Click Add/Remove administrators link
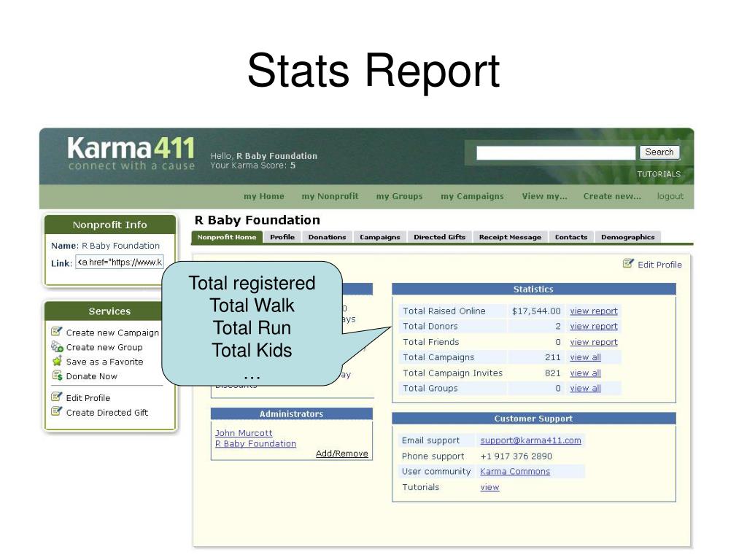This screenshot has height=560, width=747. tap(342, 454)
